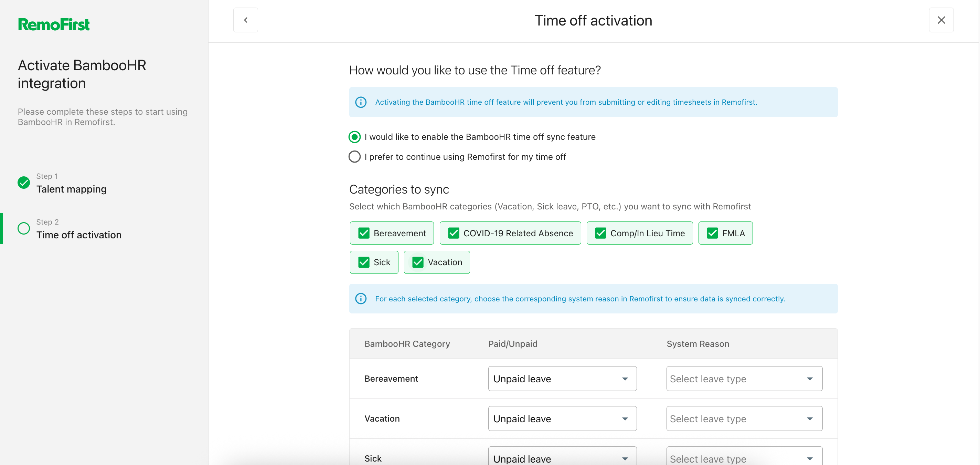Uncheck the COVID-19 Related Absence checkbox
The image size is (980, 465).
(x=454, y=233)
